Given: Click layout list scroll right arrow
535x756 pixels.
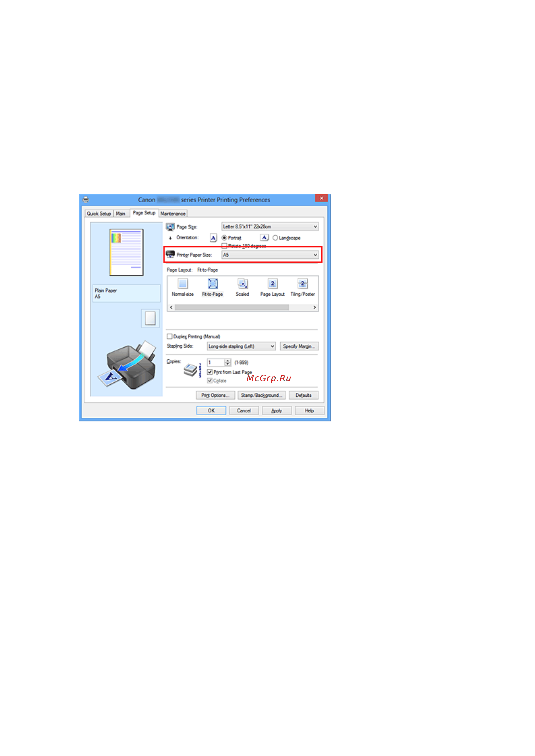Looking at the screenshot, I should tap(315, 307).
